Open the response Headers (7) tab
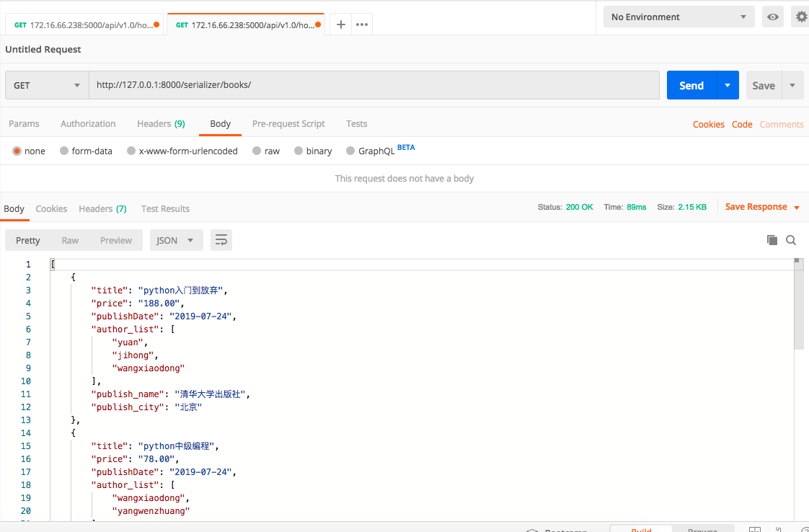 (102, 208)
